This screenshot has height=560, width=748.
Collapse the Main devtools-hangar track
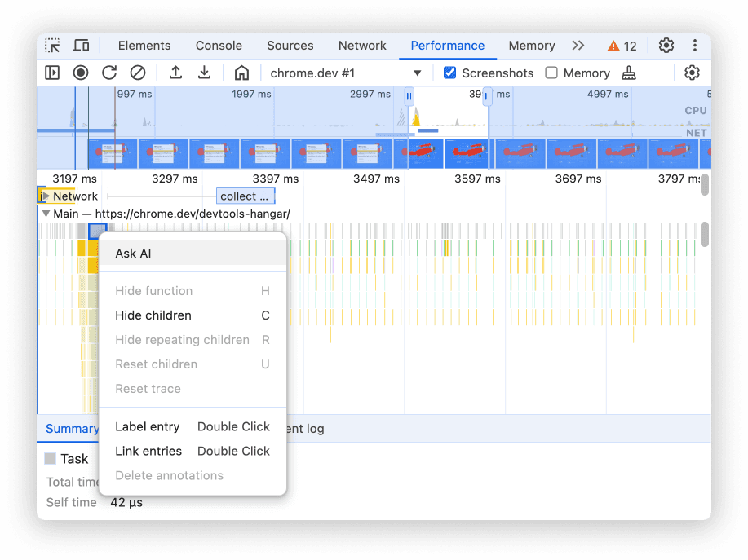46,214
